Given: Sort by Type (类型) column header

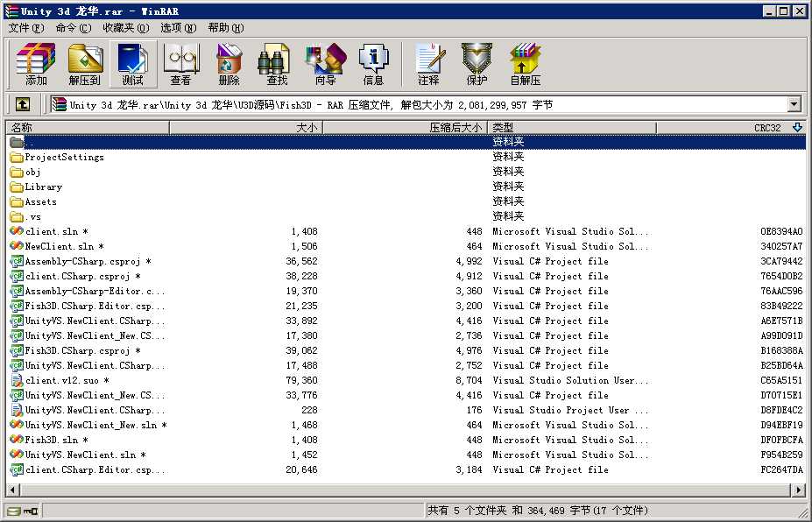Looking at the screenshot, I should coord(572,127).
